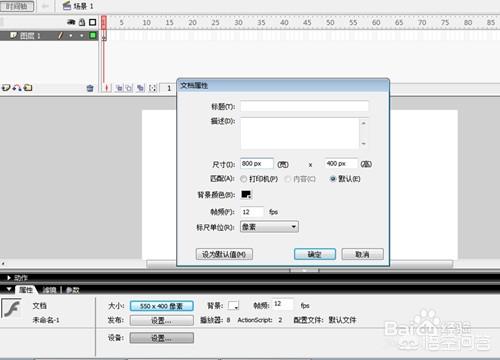Toggle the visibility dot for 图层 1
Image resolution: width=500 pixels, height=360 pixels.
[71, 36]
